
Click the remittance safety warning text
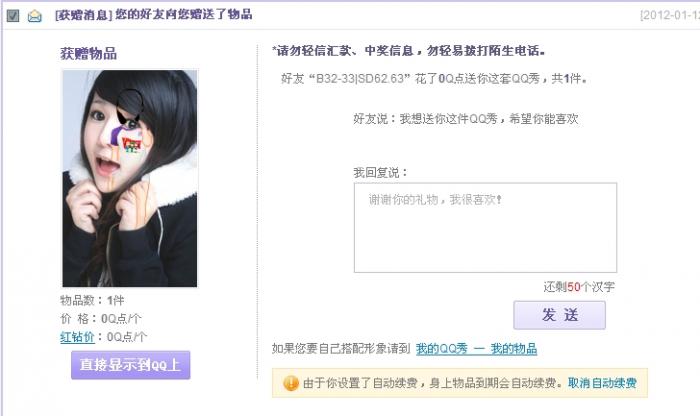pos(408,51)
